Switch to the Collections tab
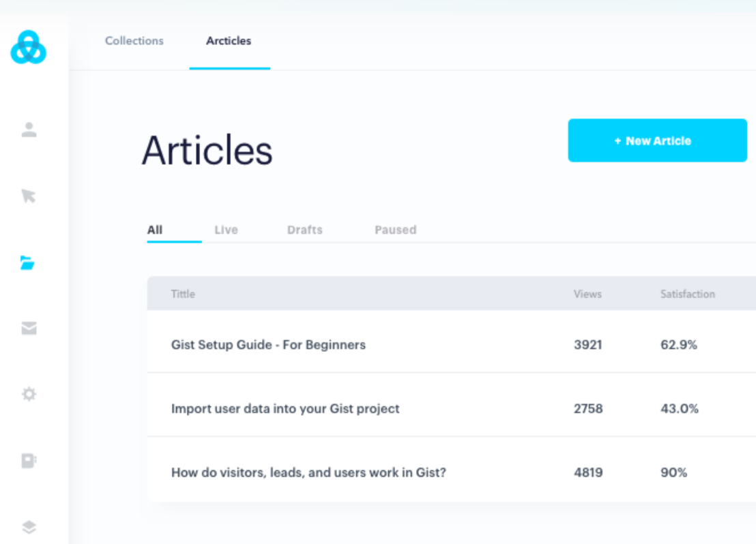 tap(134, 41)
